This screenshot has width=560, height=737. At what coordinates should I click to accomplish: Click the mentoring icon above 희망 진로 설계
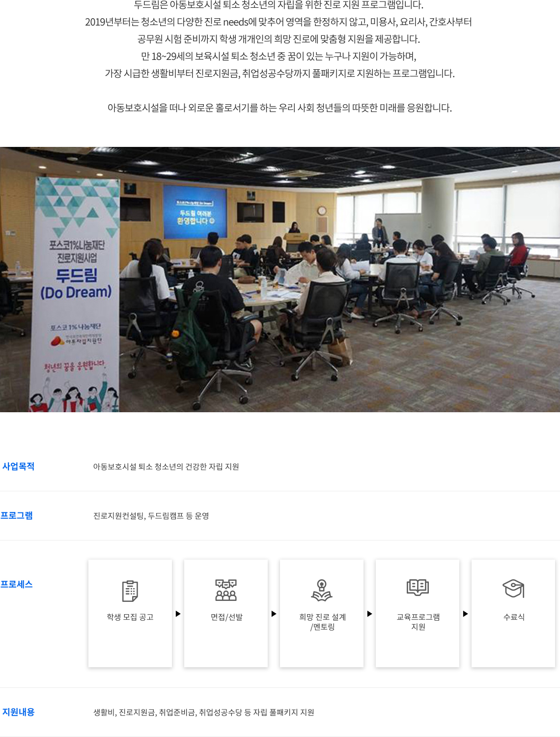pos(322,590)
